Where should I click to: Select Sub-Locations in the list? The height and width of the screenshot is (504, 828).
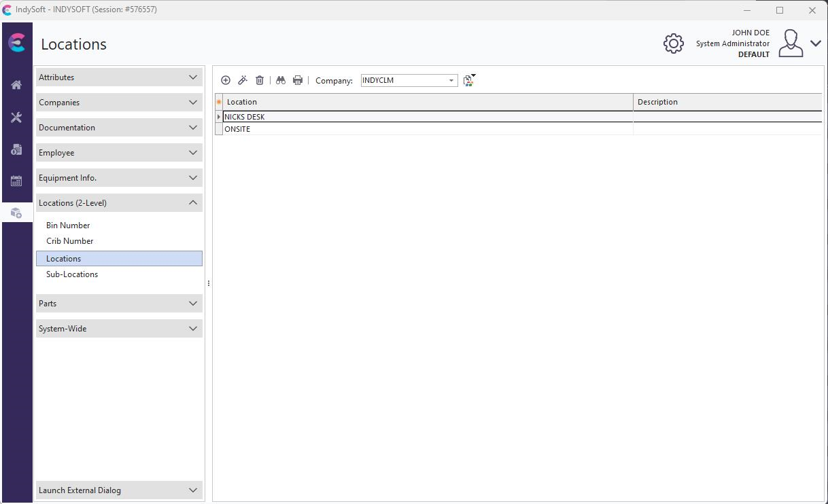point(72,274)
